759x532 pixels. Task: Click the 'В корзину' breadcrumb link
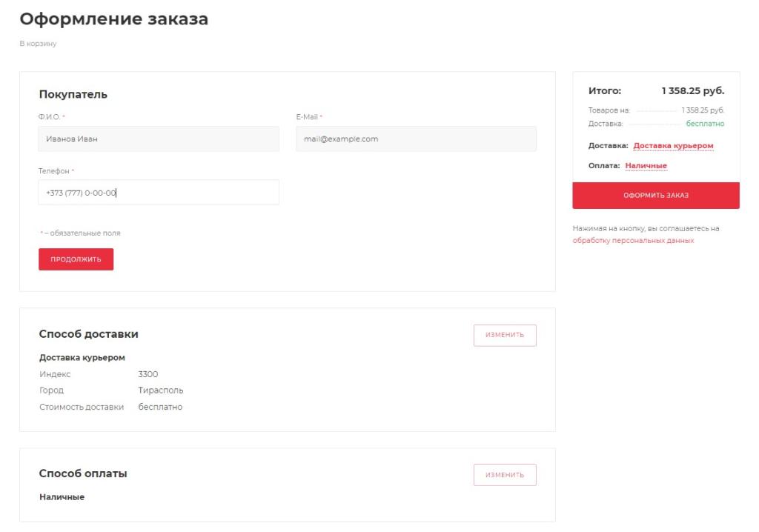click(x=37, y=44)
